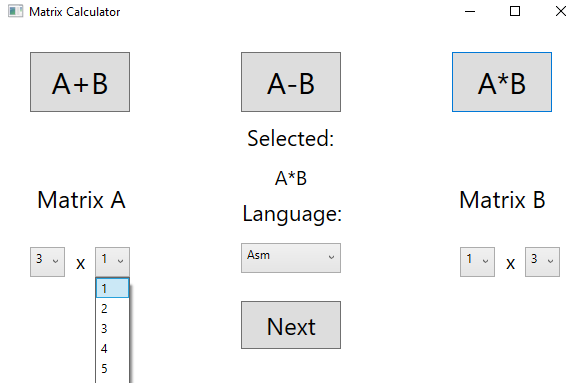Choose option 5 in the open list
The height and width of the screenshot is (383, 580).
click(112, 368)
